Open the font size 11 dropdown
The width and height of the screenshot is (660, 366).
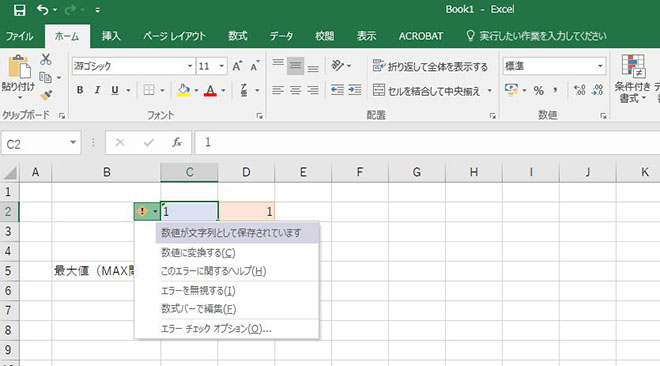click(x=221, y=66)
